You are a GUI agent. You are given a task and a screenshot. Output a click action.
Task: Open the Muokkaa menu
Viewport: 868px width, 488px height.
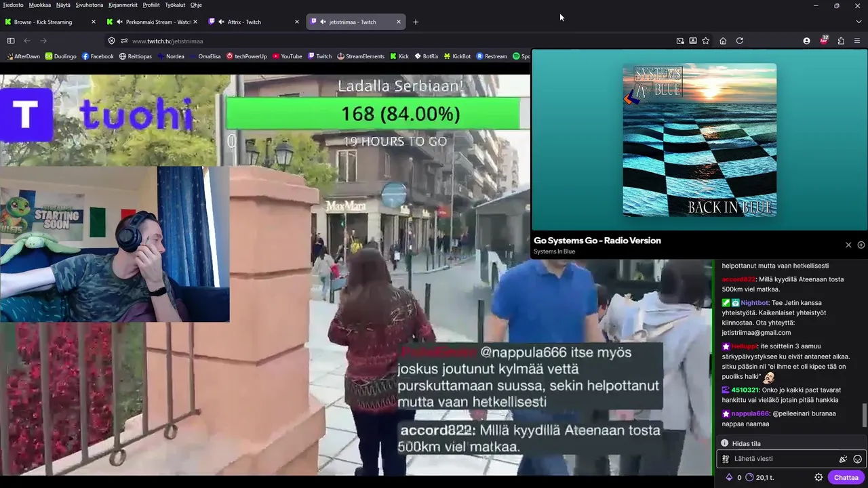pyautogui.click(x=40, y=5)
